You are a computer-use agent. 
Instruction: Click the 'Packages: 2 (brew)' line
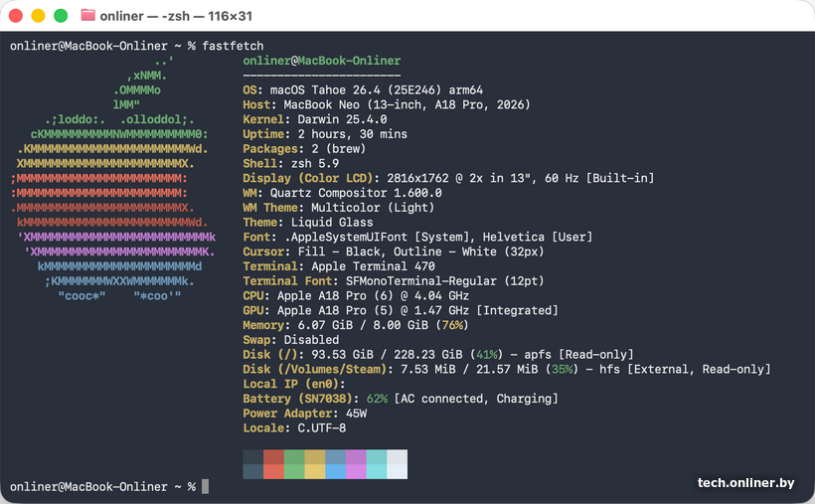click(x=304, y=149)
